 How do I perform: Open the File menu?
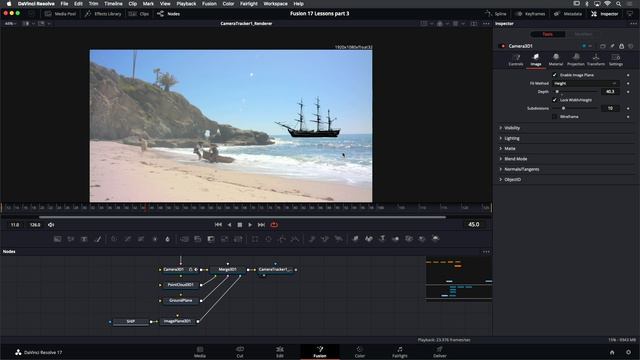64,4
